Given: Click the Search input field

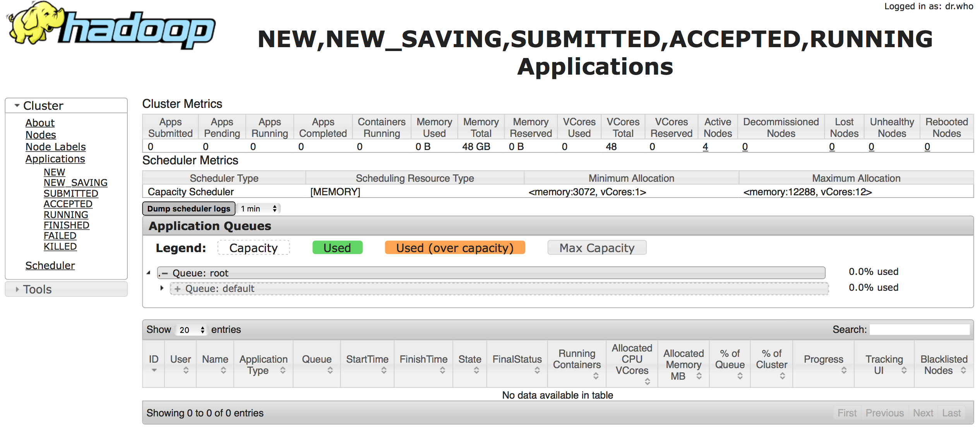Looking at the screenshot, I should pos(919,329).
